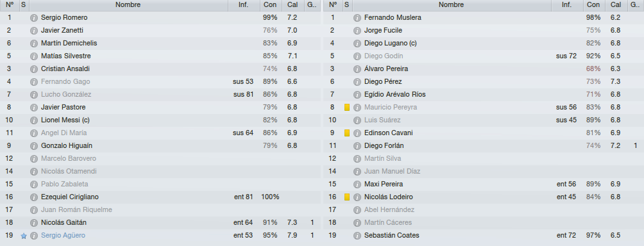Image resolution: width=644 pixels, height=246 pixels.
Task: Click yellow card icon for Mauricio Pereyra
Action: pos(346,108)
